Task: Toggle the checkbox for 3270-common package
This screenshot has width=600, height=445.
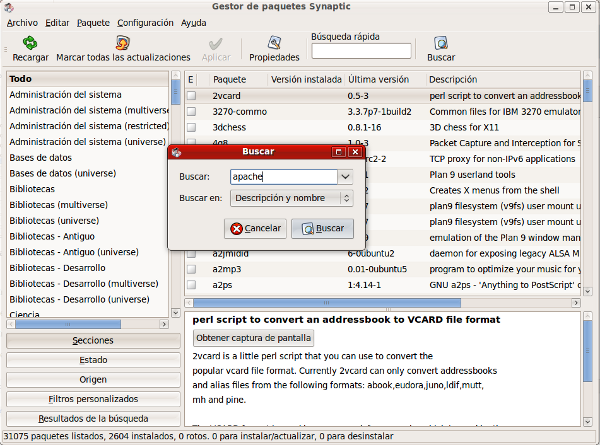Action: click(x=191, y=112)
